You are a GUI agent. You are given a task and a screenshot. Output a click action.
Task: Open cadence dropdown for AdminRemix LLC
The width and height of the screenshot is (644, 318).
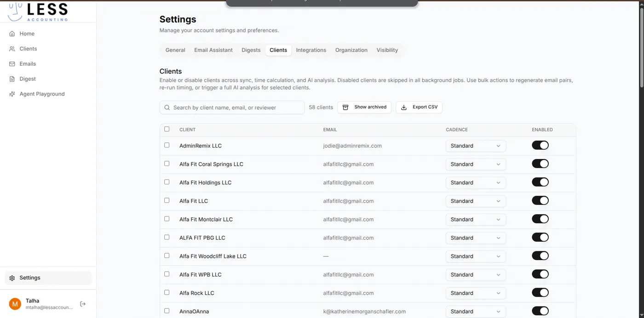[476, 146]
